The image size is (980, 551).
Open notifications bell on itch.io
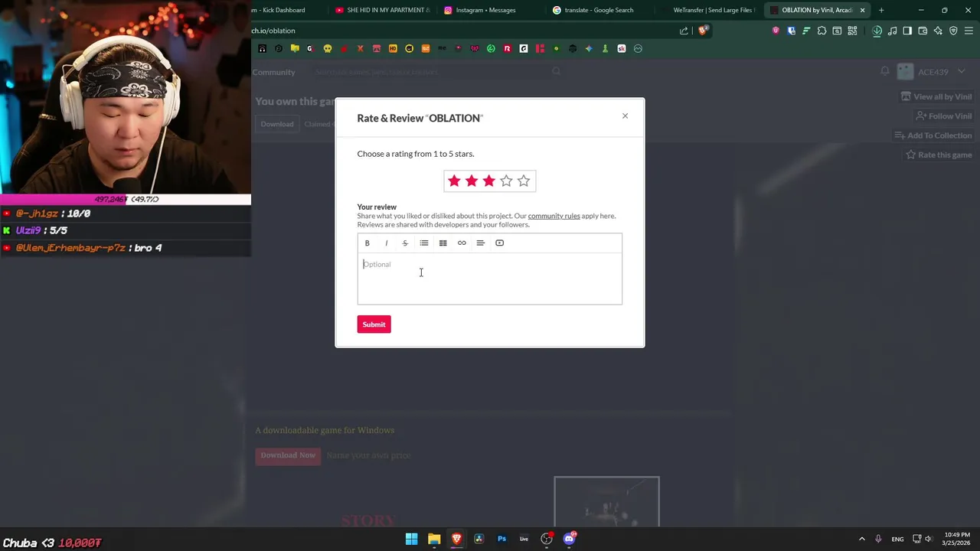pos(885,71)
